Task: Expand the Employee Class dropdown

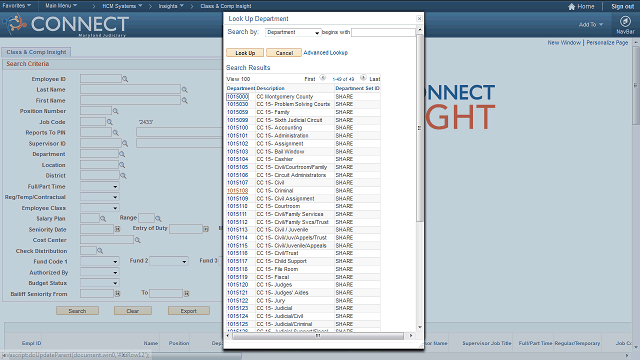Action: (x=100, y=208)
